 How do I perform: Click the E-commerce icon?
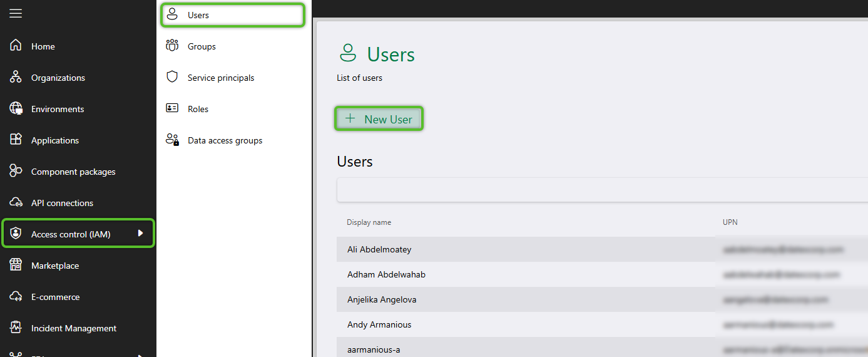pyautogui.click(x=16, y=297)
